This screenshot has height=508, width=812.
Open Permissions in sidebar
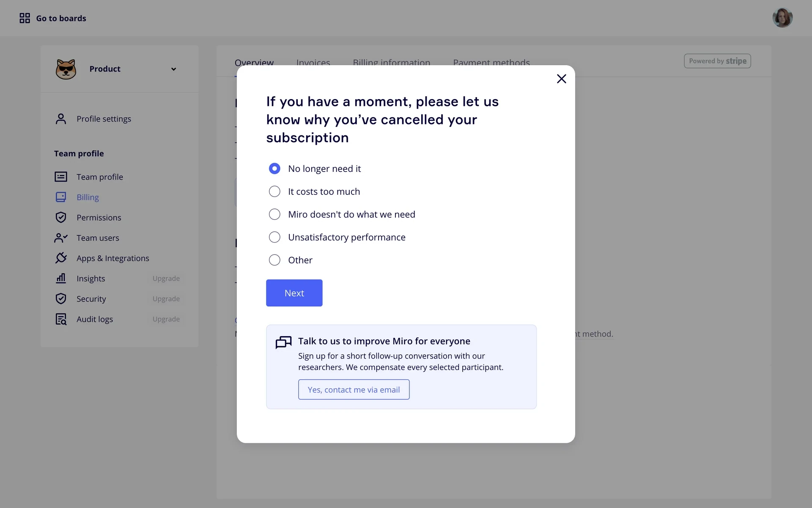[x=99, y=218]
